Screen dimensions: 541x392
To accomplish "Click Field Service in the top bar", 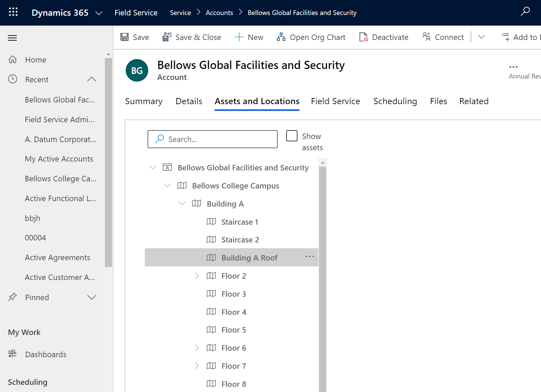I will point(136,13).
